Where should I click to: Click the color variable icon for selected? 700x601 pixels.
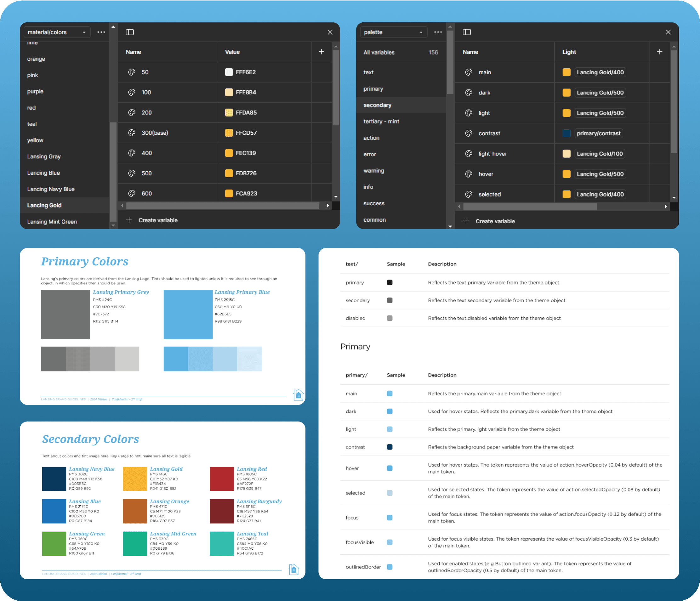click(x=469, y=194)
